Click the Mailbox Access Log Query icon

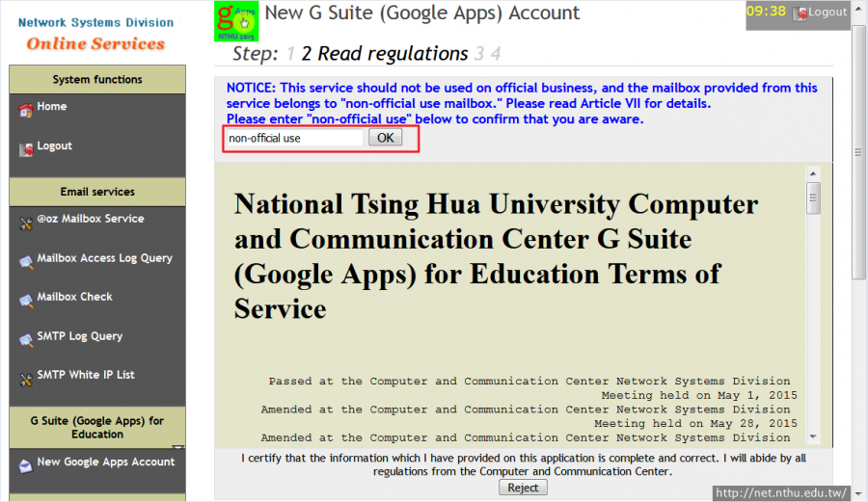pos(25,261)
